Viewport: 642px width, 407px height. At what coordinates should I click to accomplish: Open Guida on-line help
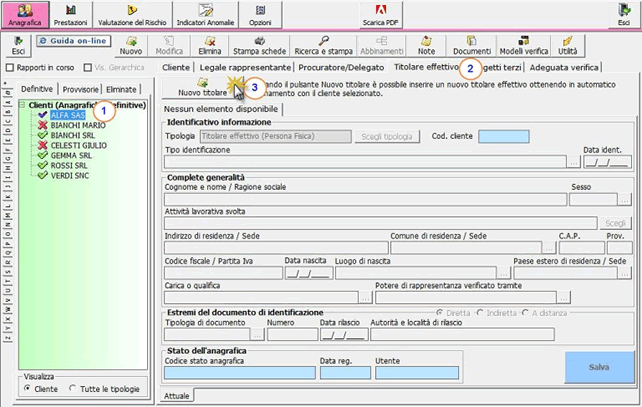(x=74, y=41)
